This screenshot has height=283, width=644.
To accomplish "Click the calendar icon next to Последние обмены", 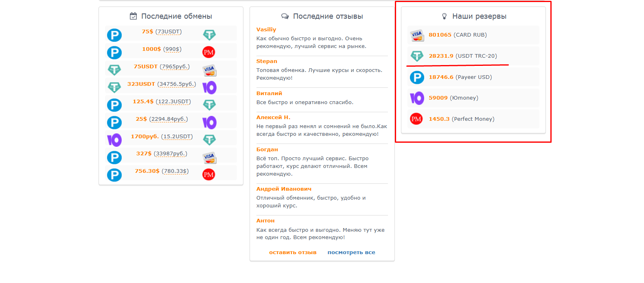I will tap(133, 16).
